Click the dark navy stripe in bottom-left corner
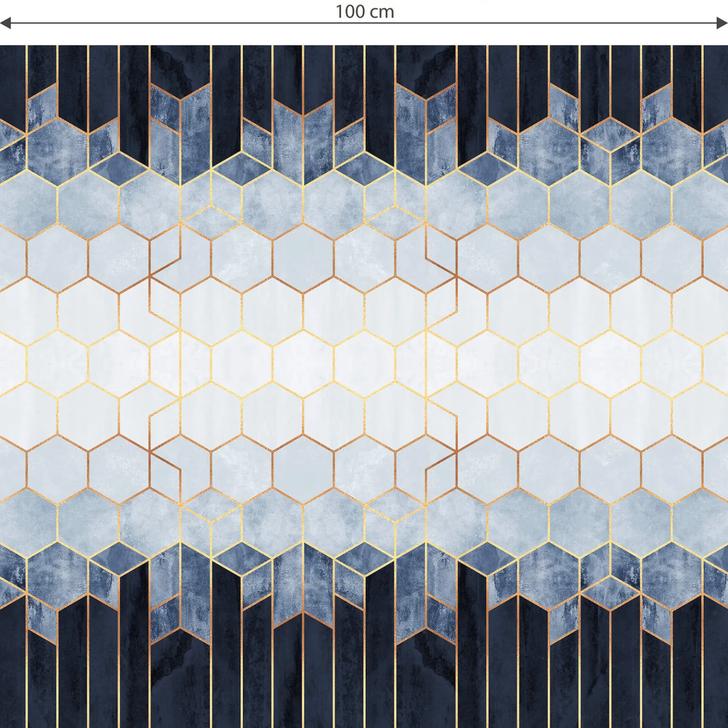The width and height of the screenshot is (728, 728). pyautogui.click(x=12, y=670)
